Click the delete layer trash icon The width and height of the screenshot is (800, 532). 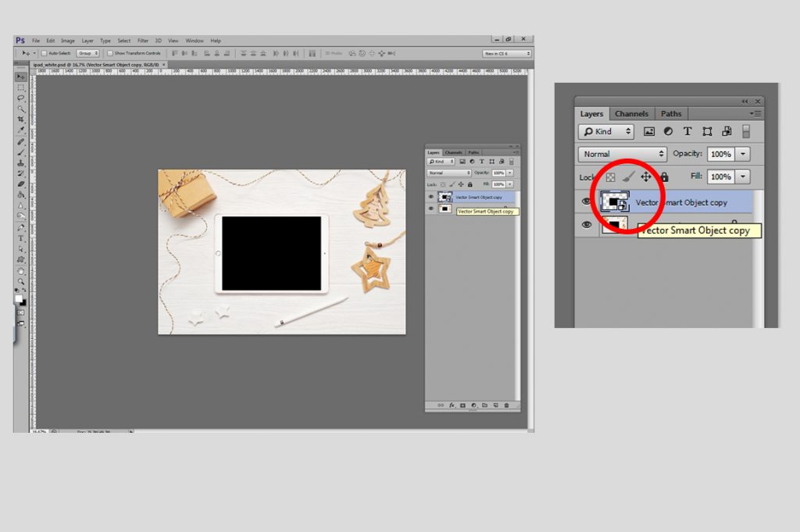[506, 405]
